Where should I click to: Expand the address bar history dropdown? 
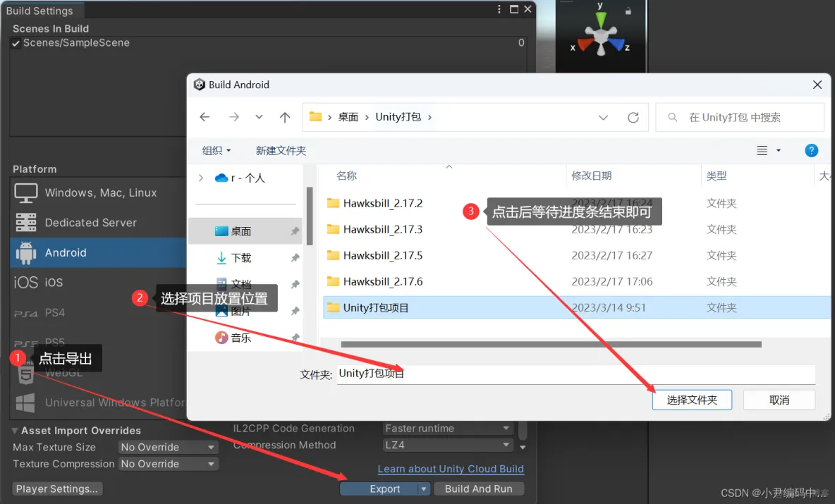(x=603, y=118)
